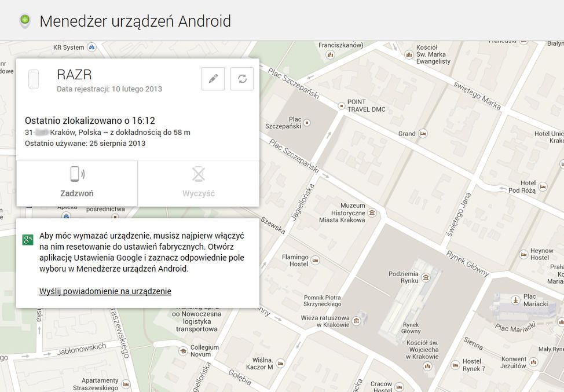
Task: Click the Jagiellońska street label
Action: (x=303, y=202)
